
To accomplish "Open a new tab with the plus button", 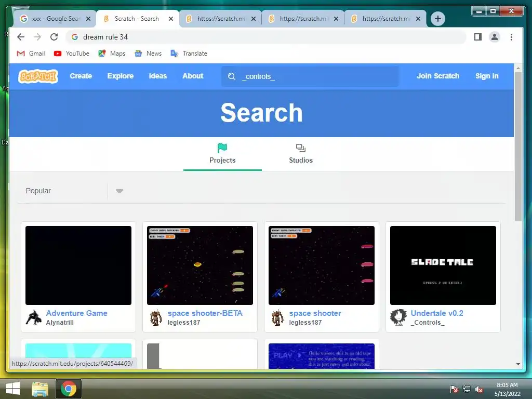I will (437, 19).
